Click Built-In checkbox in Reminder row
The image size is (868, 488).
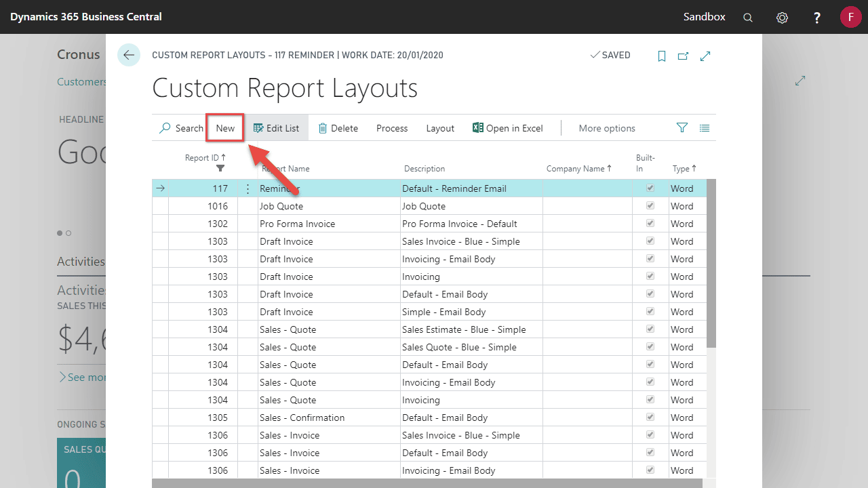650,188
